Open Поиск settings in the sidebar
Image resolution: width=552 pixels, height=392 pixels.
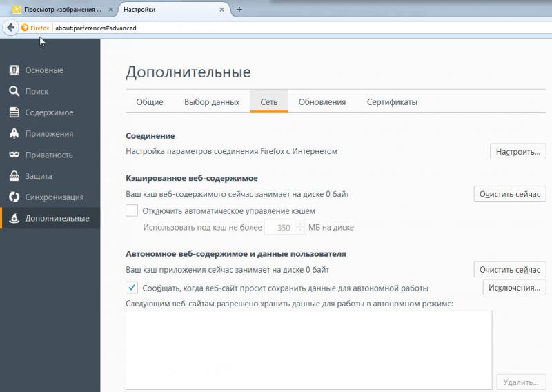tap(50, 91)
